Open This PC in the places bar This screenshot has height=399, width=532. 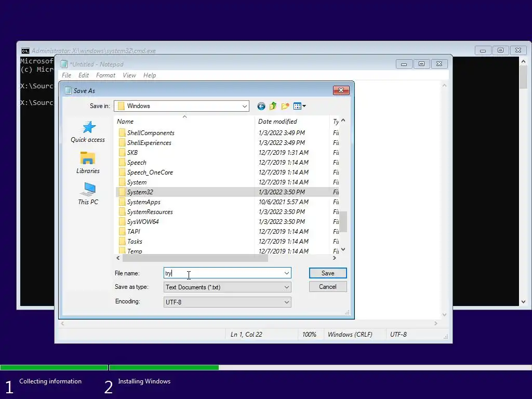(88, 194)
